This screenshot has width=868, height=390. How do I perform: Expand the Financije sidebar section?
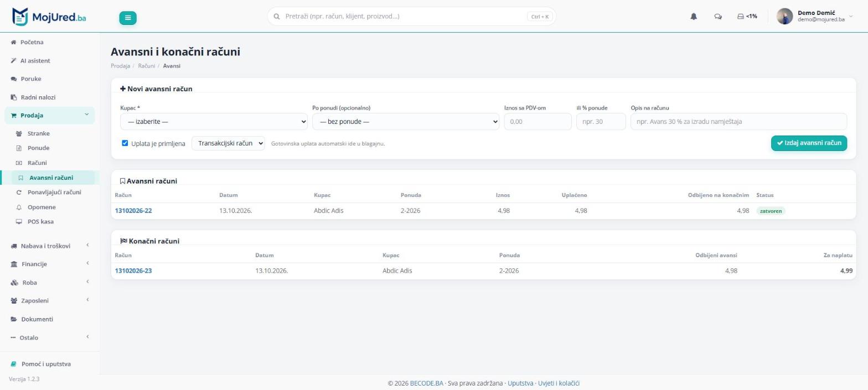[x=50, y=264]
